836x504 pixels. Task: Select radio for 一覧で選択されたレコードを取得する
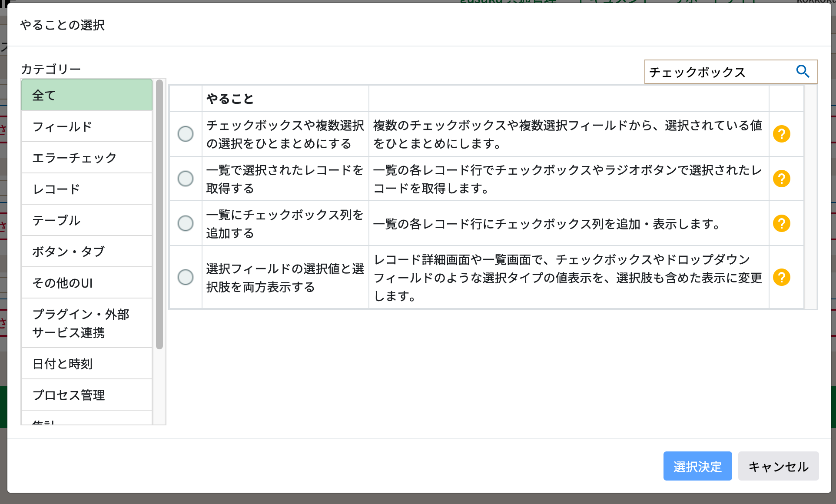(x=186, y=179)
